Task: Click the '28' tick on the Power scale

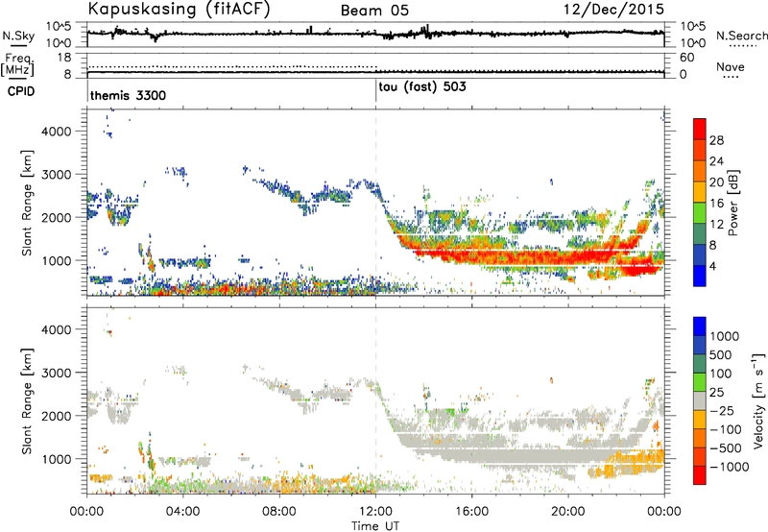Action: pos(716,140)
